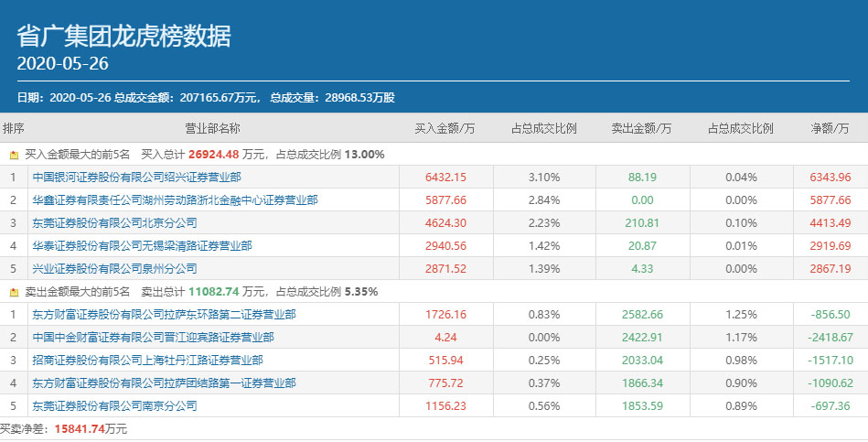Select net amount -1517.10 cell
The height and width of the screenshot is (442, 868).
tap(830, 360)
